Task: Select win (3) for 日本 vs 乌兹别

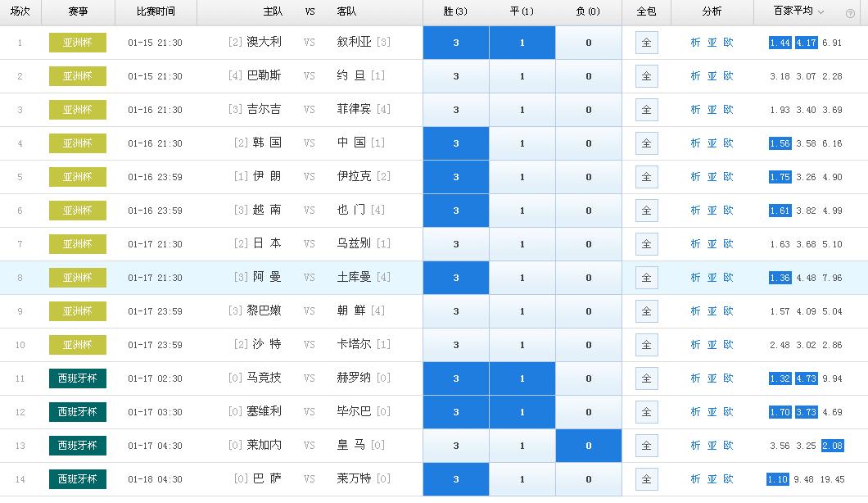Action: pyautogui.click(x=456, y=244)
